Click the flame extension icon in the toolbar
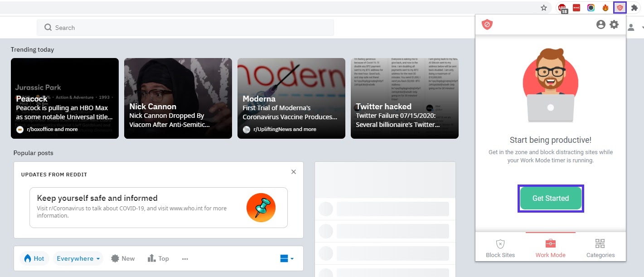This screenshot has width=644, height=277. 605,7
